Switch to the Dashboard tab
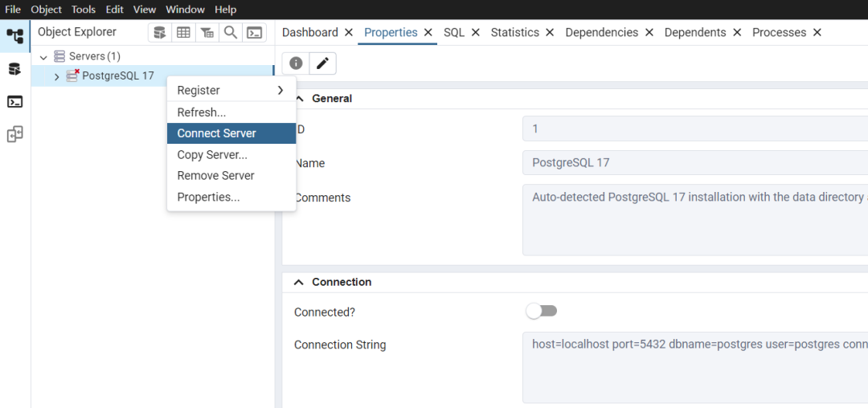The image size is (868, 408). pyautogui.click(x=310, y=33)
